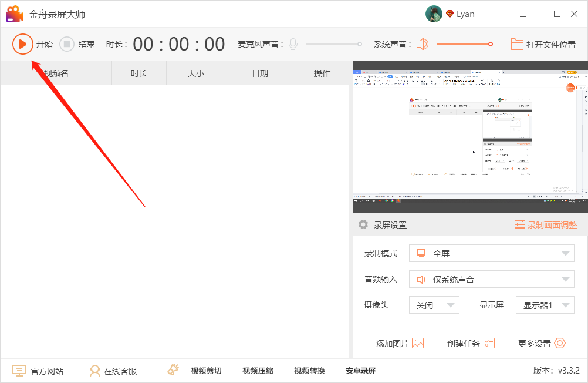This screenshot has width=588, height=383.
Task: Sort by 视频名 column header
Action: point(56,73)
